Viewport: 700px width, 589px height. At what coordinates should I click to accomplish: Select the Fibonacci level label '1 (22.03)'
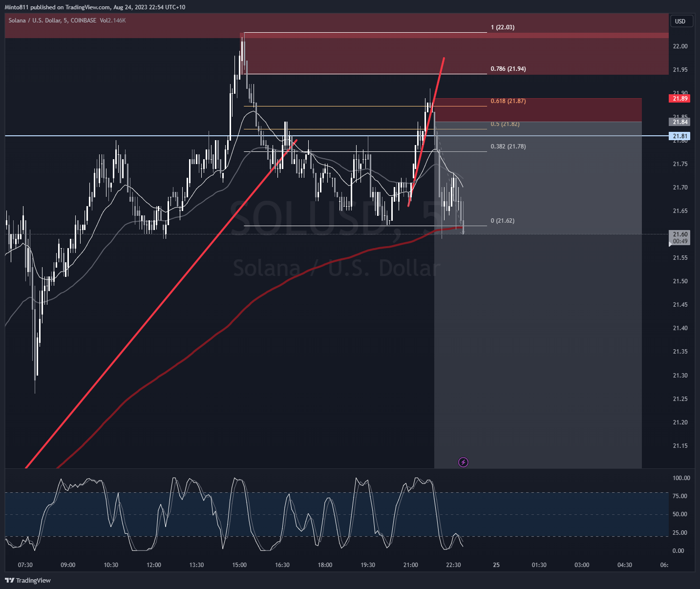click(x=503, y=27)
